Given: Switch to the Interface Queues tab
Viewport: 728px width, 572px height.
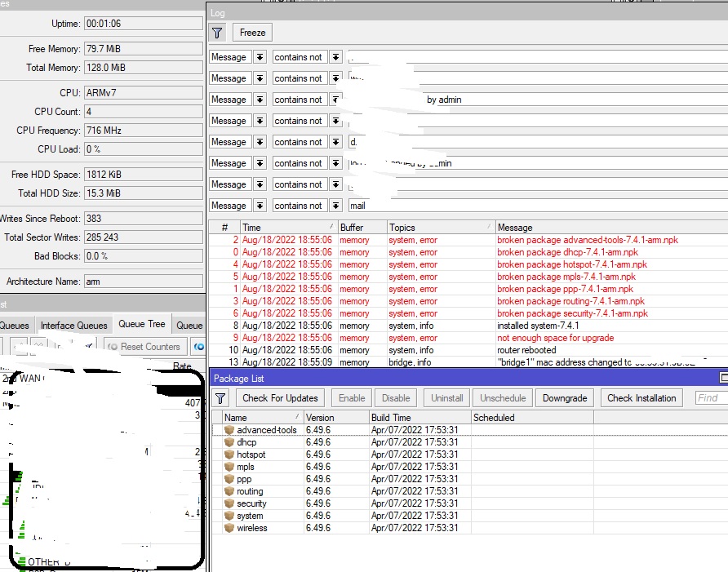Looking at the screenshot, I should point(73,326).
